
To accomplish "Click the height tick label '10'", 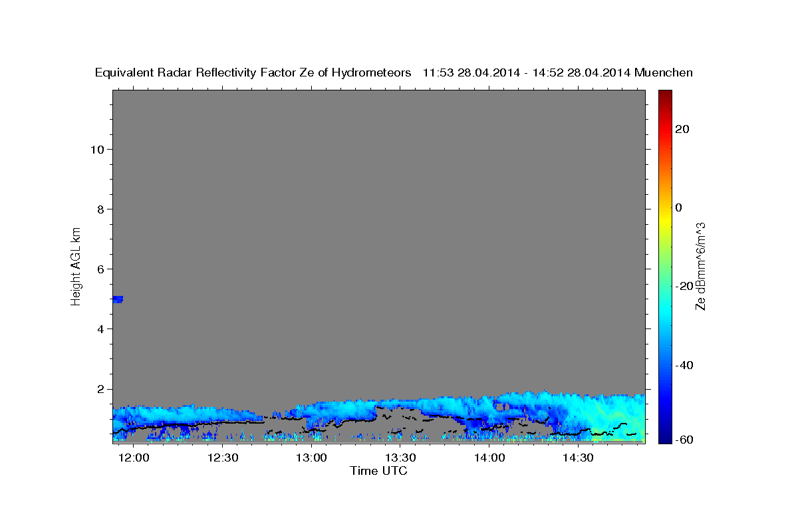I will pos(97,149).
